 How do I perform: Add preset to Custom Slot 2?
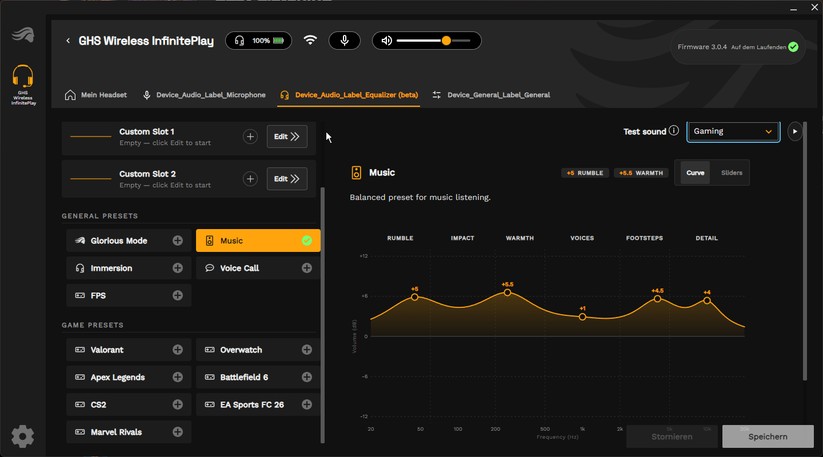pyautogui.click(x=250, y=179)
